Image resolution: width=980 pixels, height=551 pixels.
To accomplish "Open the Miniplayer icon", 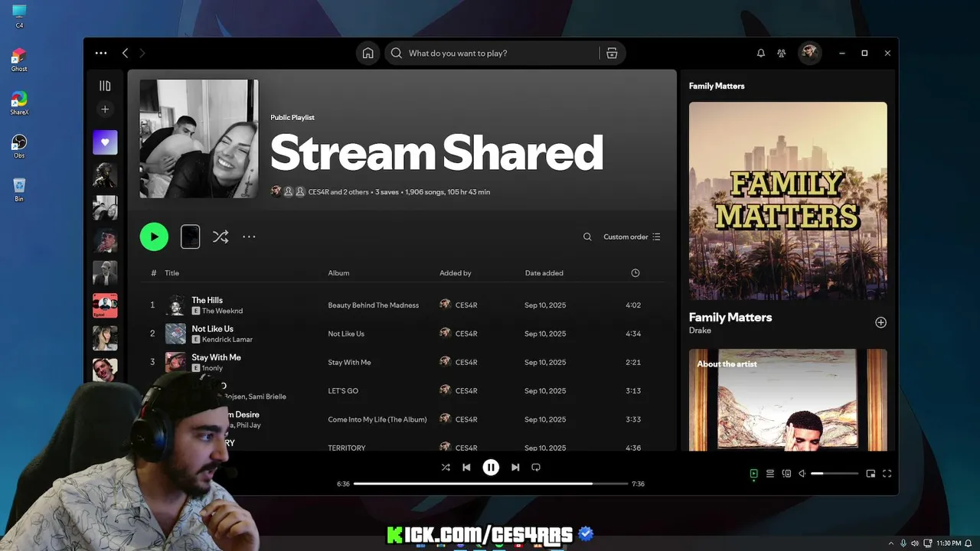I will [871, 474].
